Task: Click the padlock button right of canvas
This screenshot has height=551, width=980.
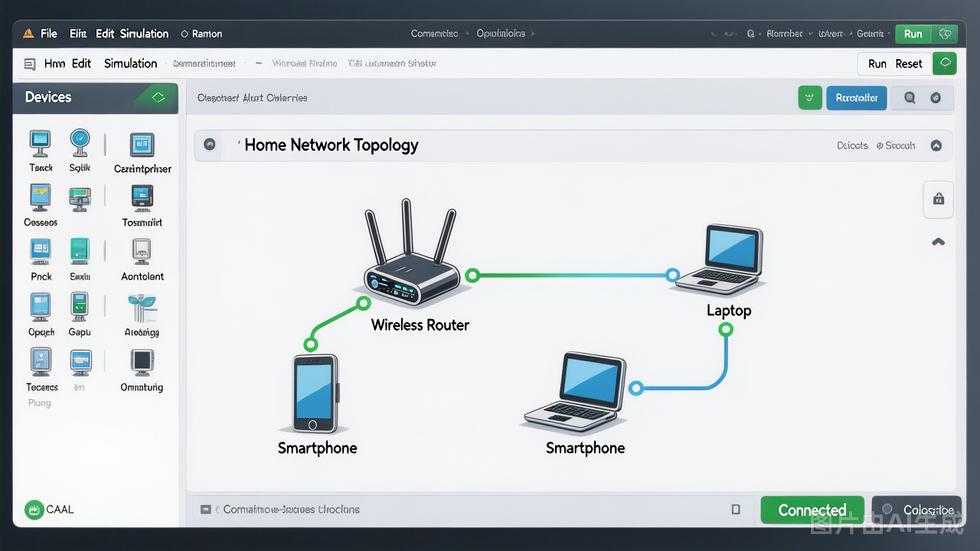Action: 939,199
